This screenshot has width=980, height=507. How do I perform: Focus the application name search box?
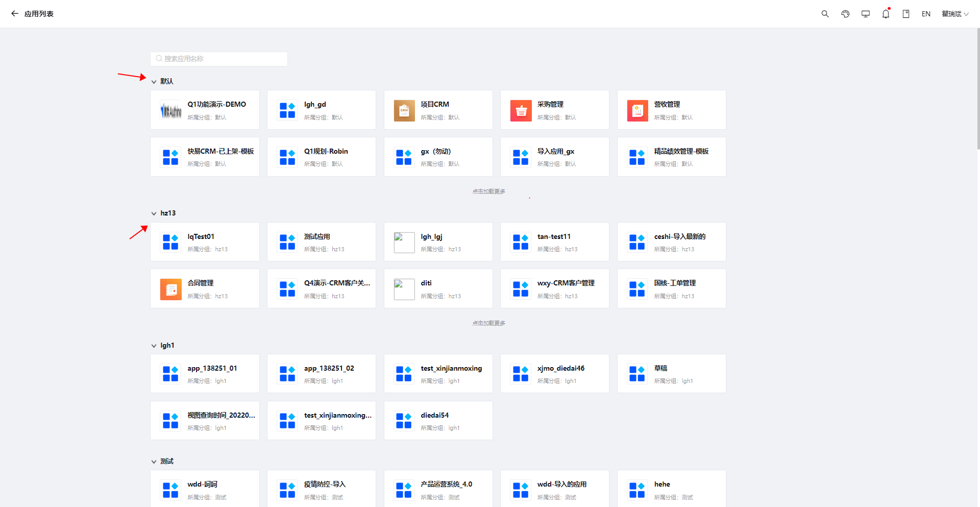click(x=219, y=59)
